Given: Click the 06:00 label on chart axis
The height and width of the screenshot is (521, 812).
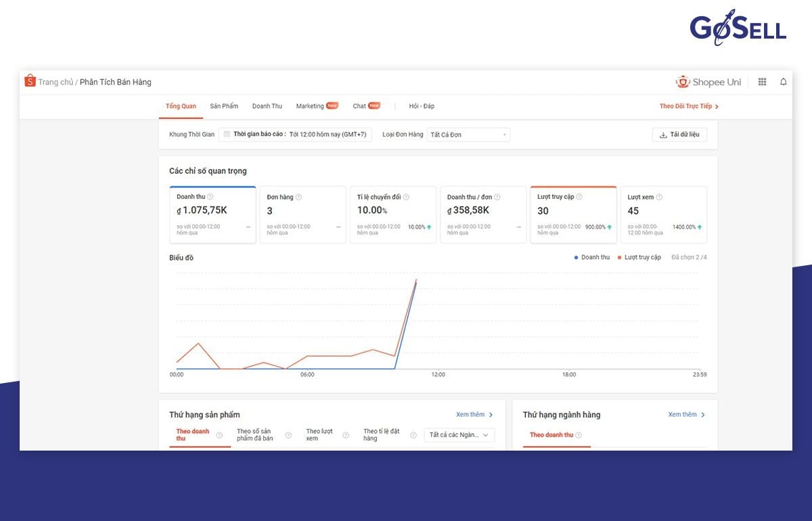Looking at the screenshot, I should pyautogui.click(x=307, y=374).
